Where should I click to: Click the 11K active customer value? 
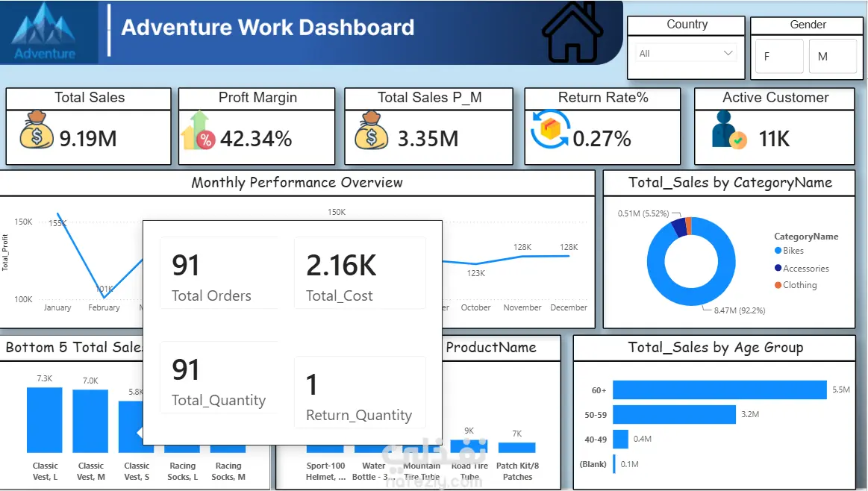(x=774, y=138)
